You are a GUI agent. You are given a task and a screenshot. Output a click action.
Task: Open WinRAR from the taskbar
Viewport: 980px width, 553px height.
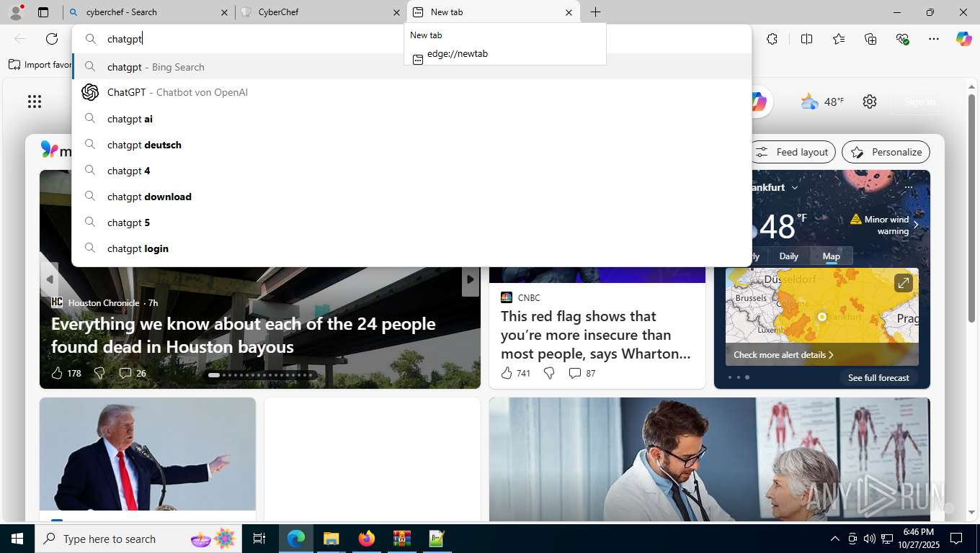pos(401,539)
